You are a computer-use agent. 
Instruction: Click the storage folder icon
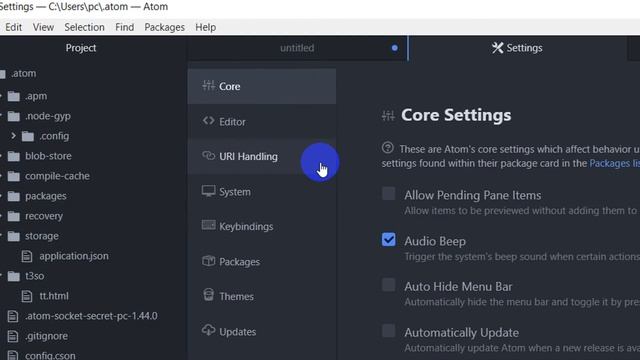point(13,236)
